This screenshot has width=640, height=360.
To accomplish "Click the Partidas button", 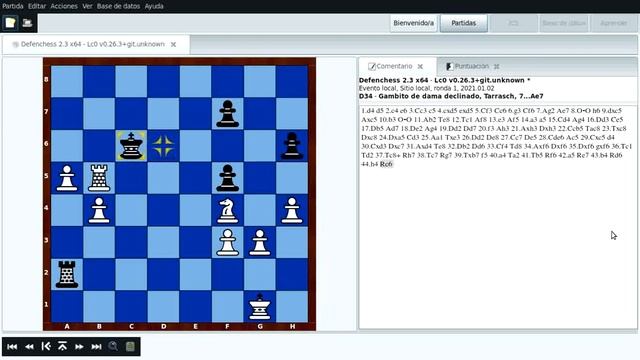I will [463, 23].
